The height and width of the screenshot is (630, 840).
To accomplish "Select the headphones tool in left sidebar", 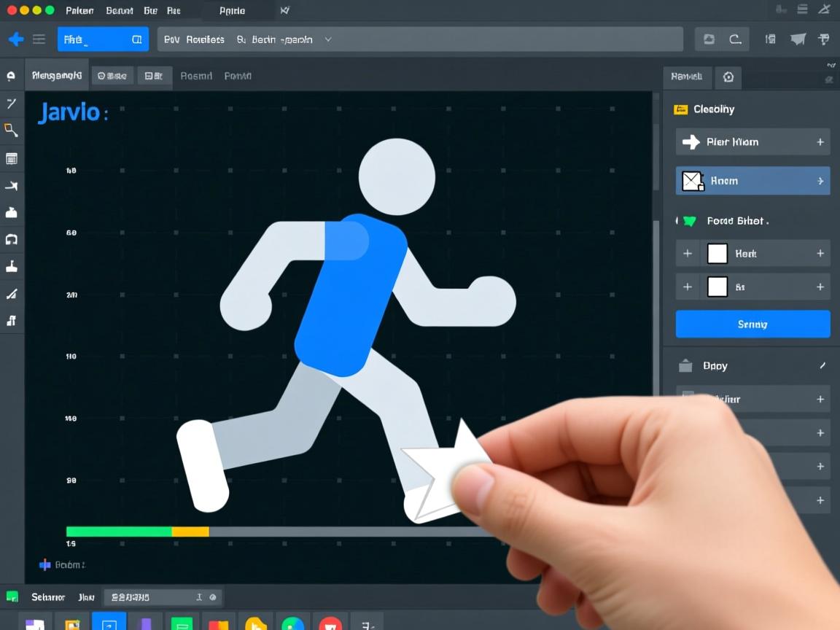I will click(11, 239).
